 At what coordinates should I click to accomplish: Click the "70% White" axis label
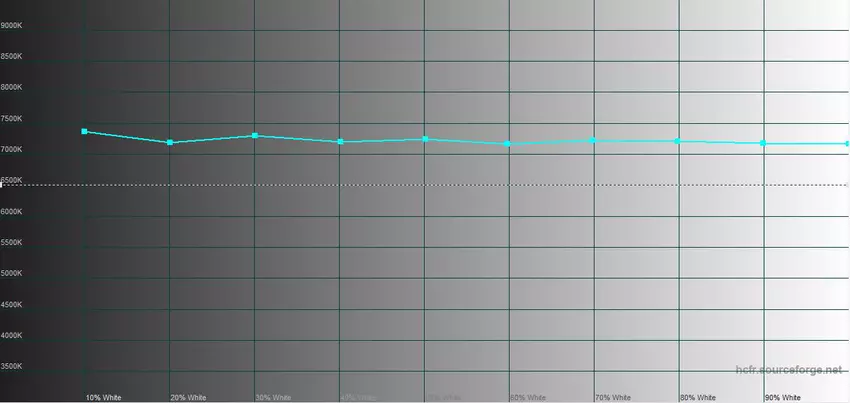613,397
